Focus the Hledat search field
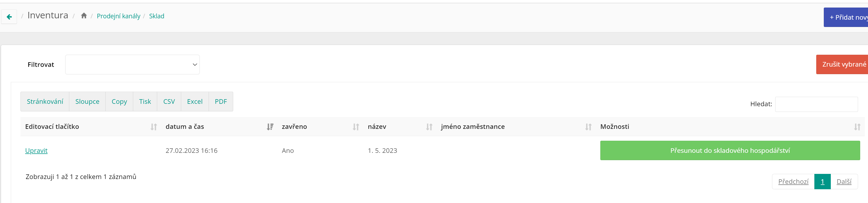 pos(816,104)
